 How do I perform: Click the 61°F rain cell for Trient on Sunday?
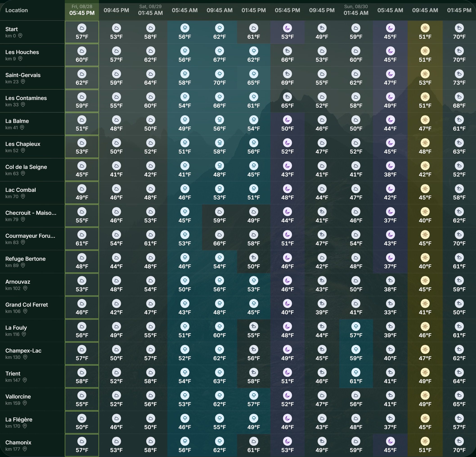point(356,376)
